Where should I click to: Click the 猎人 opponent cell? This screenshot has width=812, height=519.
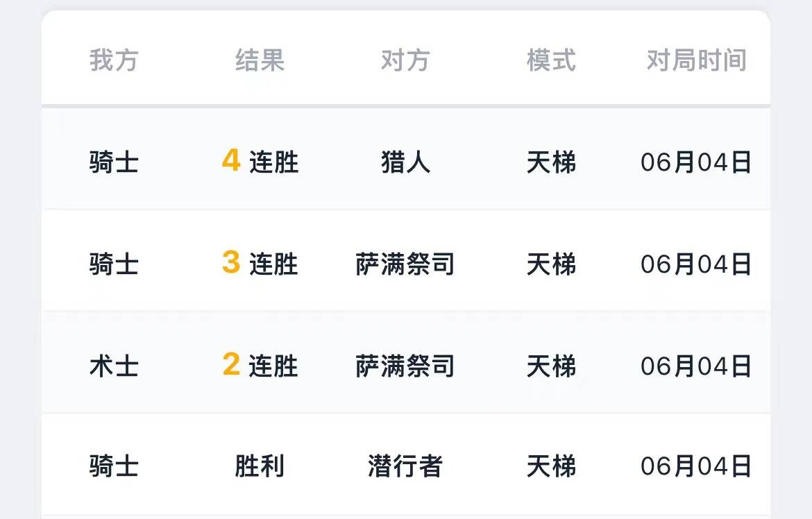(405, 162)
